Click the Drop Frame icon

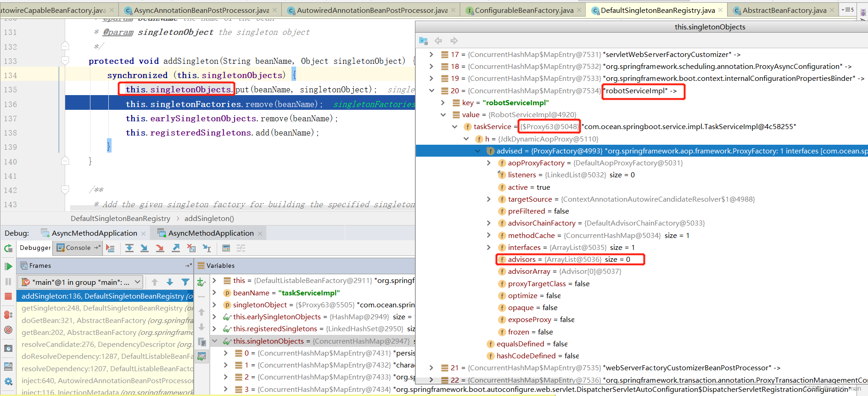pyautogui.click(x=191, y=248)
